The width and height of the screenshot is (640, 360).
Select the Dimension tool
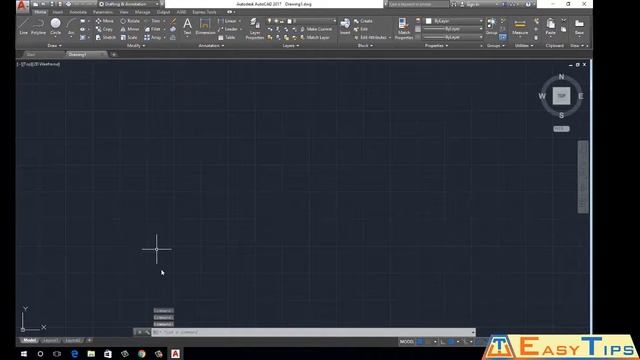pyautogui.click(x=205, y=27)
